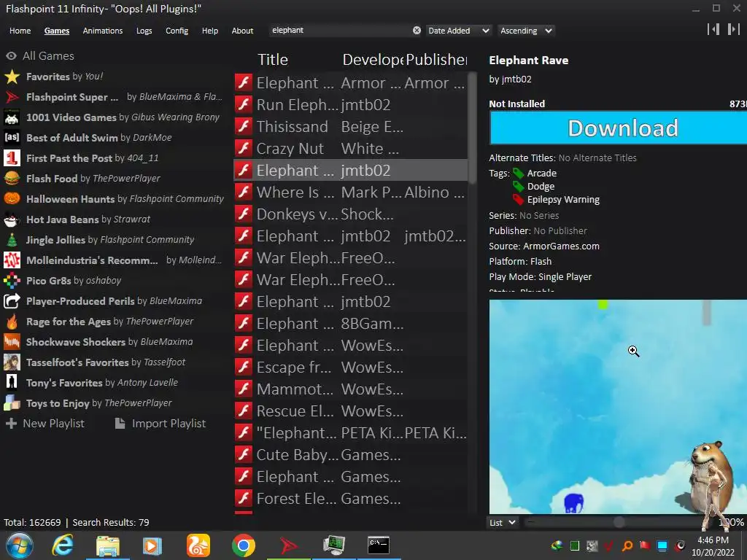
Task: Open Best of Adult Swim playlist icon
Action: [x=12, y=138]
